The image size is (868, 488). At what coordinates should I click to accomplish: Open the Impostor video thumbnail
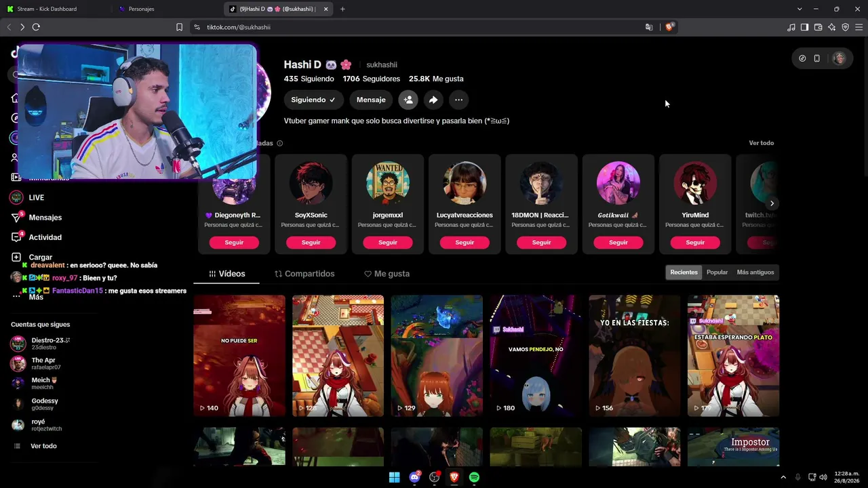[733, 447]
